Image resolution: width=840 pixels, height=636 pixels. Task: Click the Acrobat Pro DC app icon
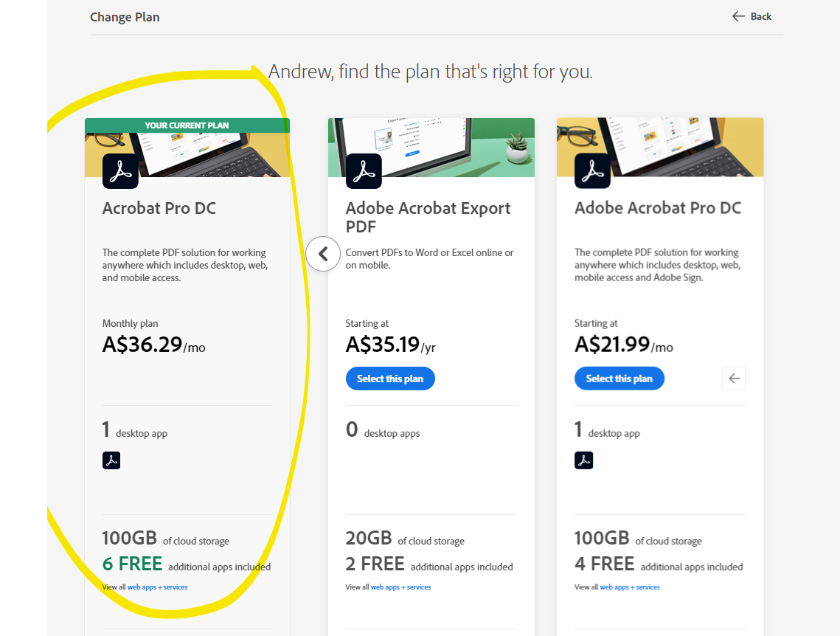[120, 170]
